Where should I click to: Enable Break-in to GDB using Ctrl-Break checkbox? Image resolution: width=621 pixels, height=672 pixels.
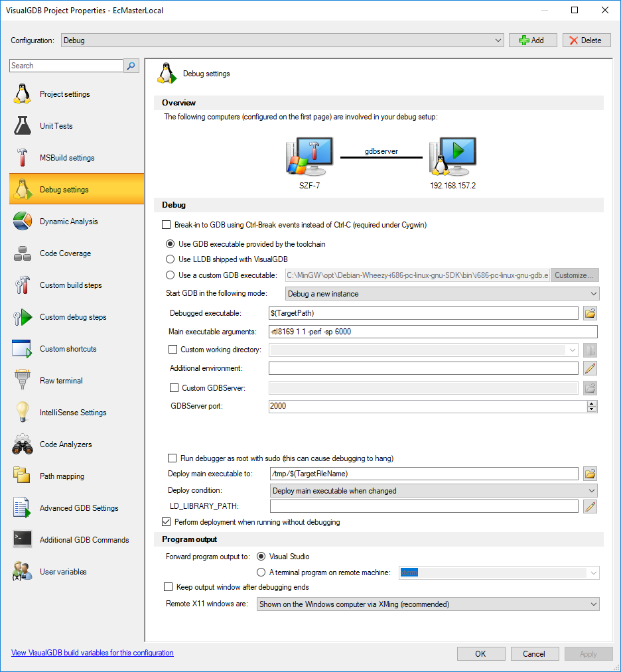[x=167, y=225]
